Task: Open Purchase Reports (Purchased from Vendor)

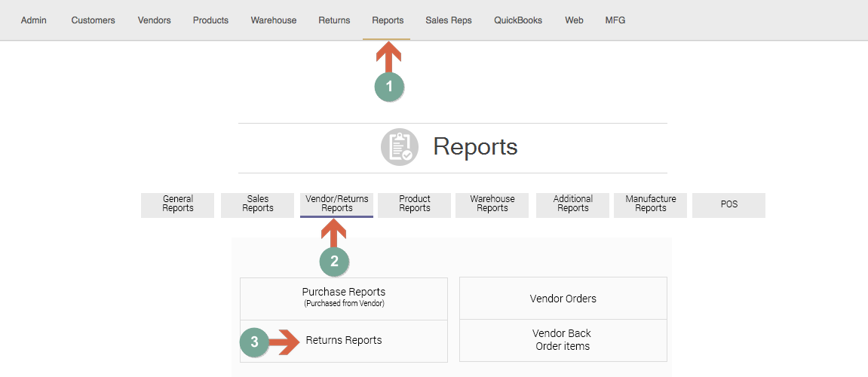Action: click(344, 297)
